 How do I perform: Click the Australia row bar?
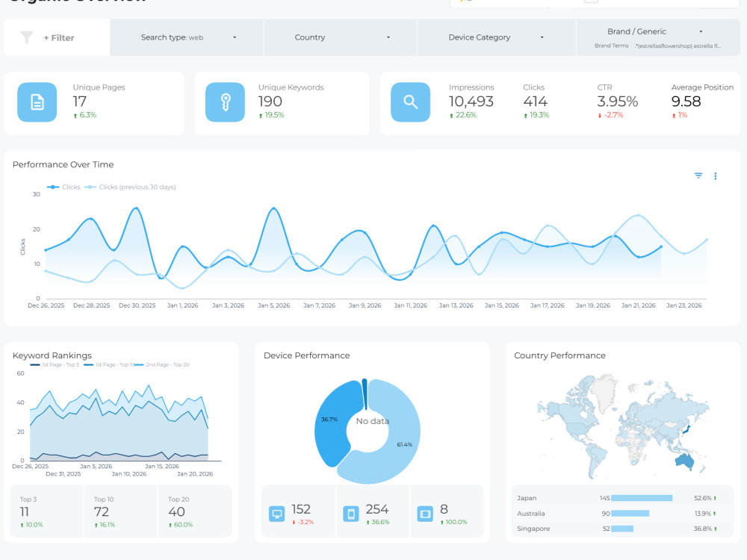(x=630, y=514)
